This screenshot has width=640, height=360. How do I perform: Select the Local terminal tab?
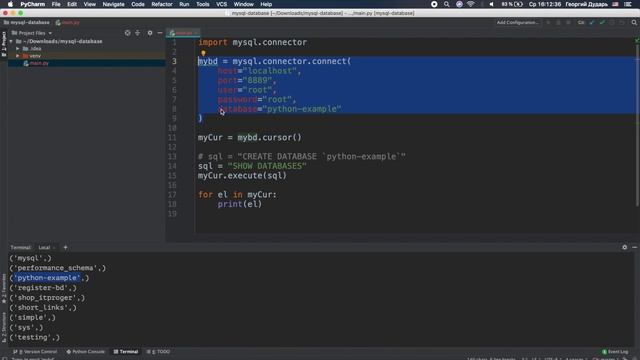coord(44,247)
